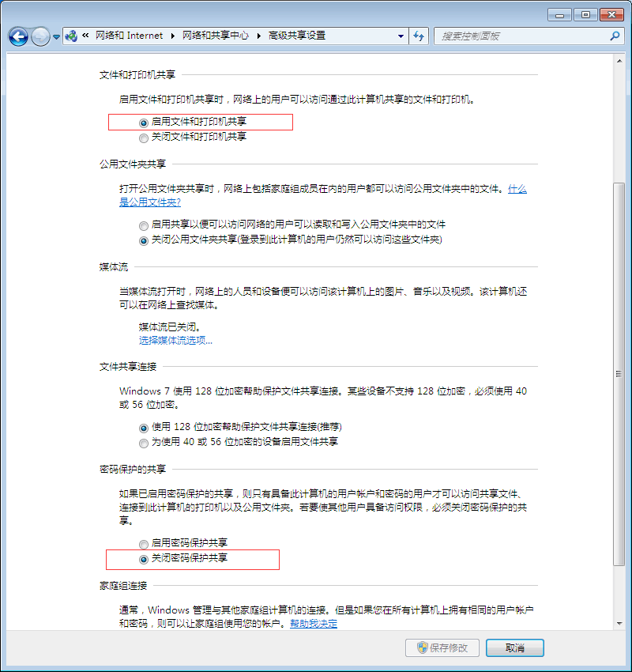Click the 取消 button
Image resolution: width=632 pixels, height=672 pixels.
tap(514, 647)
